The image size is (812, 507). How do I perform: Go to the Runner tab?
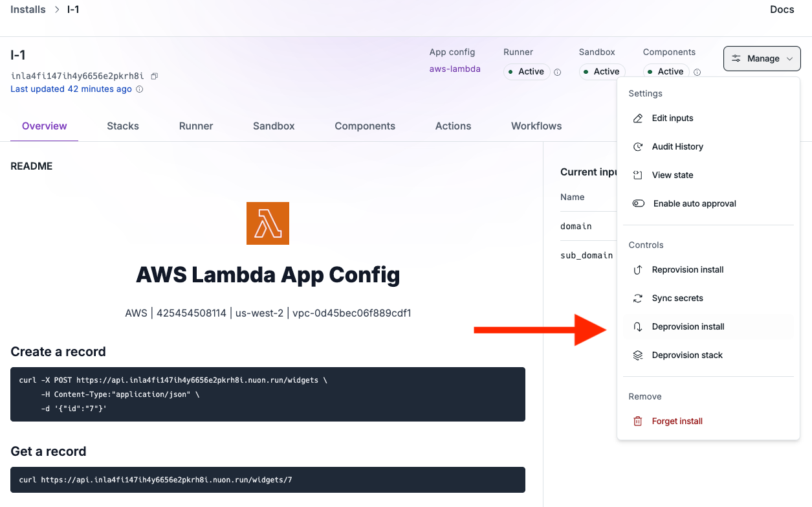pos(196,126)
